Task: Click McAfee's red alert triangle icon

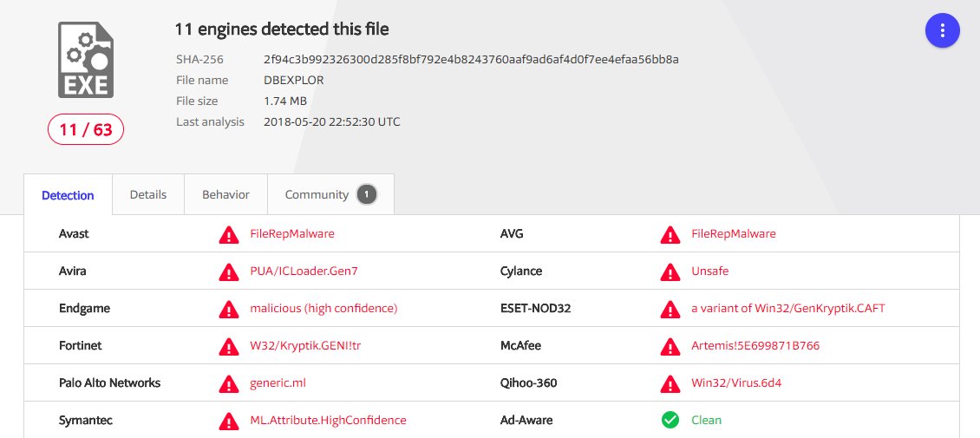Action: [x=670, y=345]
